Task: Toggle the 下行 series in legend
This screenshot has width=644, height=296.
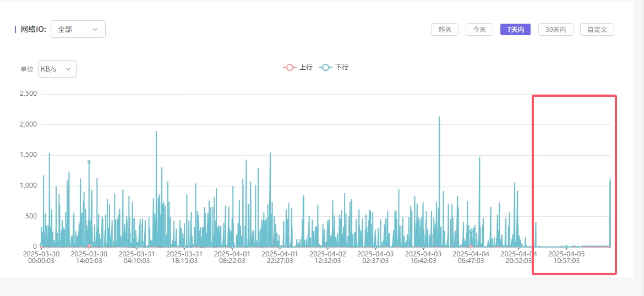Action: (335, 67)
